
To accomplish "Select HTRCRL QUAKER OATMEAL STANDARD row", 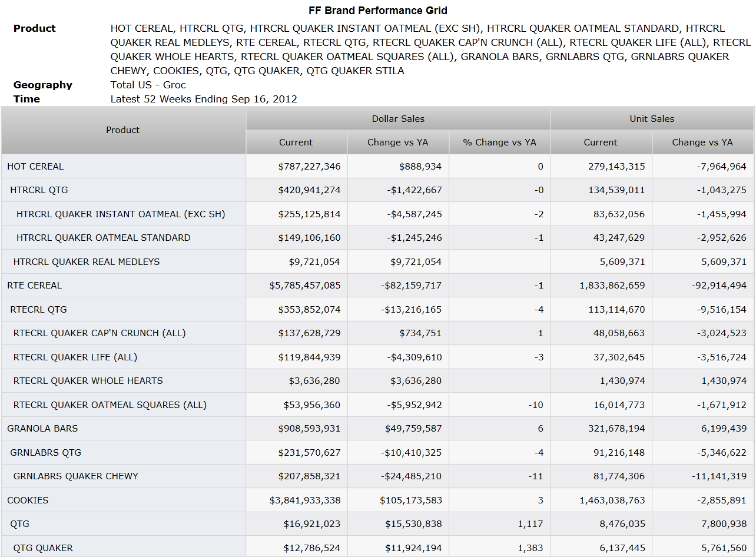I will tap(123, 238).
